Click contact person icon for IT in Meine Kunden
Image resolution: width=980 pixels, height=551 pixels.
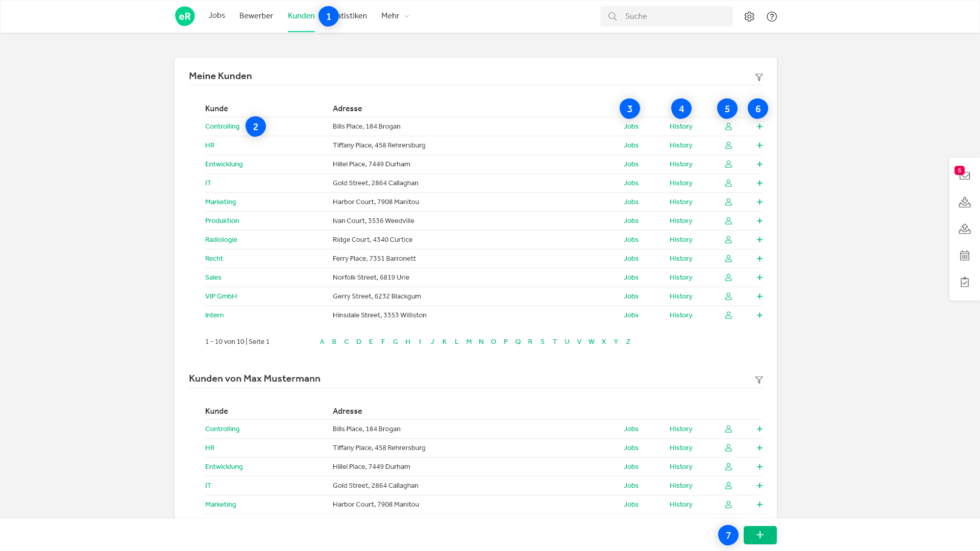[x=728, y=183]
